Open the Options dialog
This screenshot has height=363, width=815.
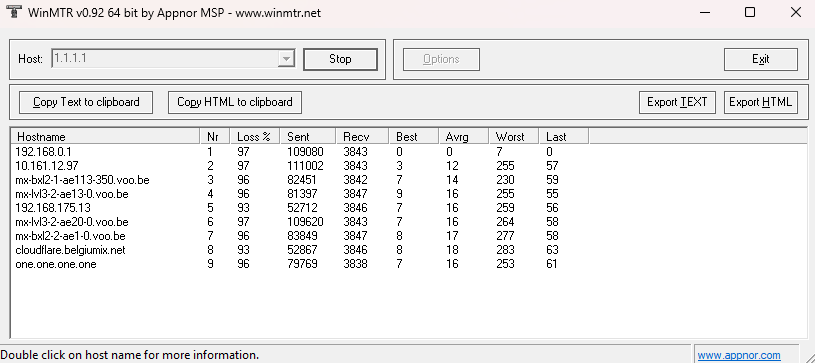coord(441,59)
